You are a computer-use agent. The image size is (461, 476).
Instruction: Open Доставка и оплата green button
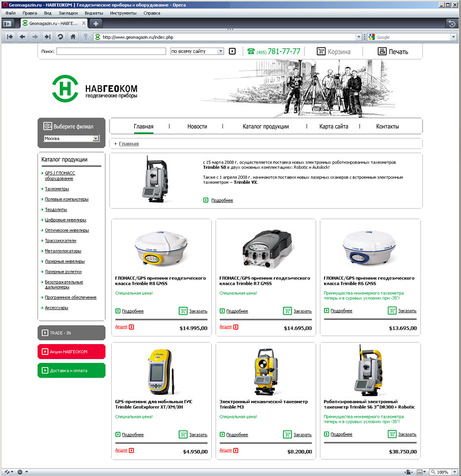click(71, 371)
